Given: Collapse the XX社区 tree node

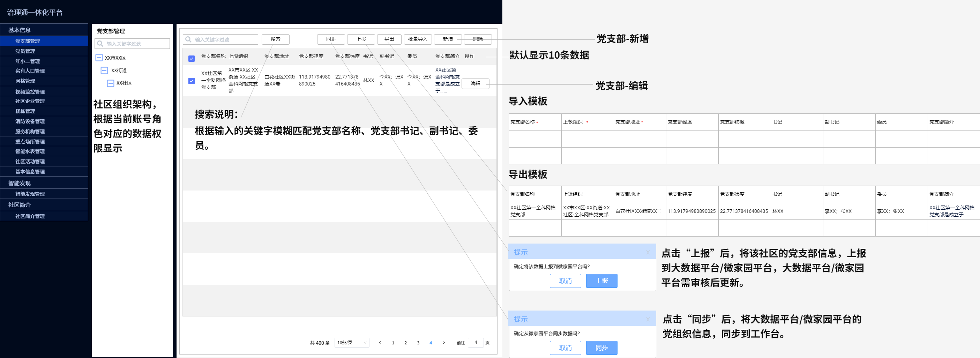Looking at the screenshot, I should pyautogui.click(x=110, y=83).
